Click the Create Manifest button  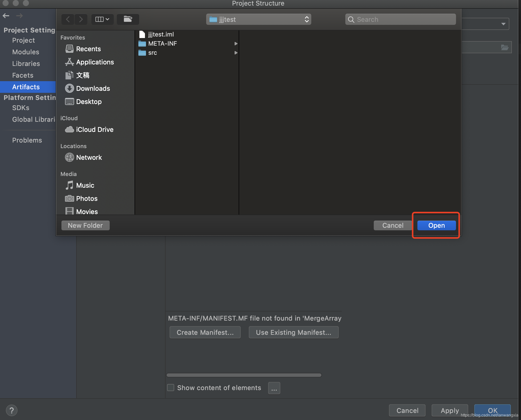(x=205, y=332)
